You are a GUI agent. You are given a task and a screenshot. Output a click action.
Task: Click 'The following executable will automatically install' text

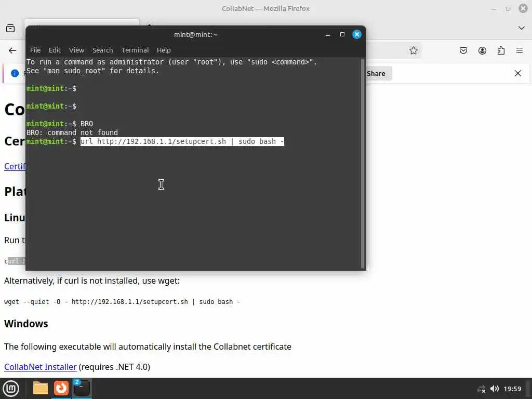point(148,347)
